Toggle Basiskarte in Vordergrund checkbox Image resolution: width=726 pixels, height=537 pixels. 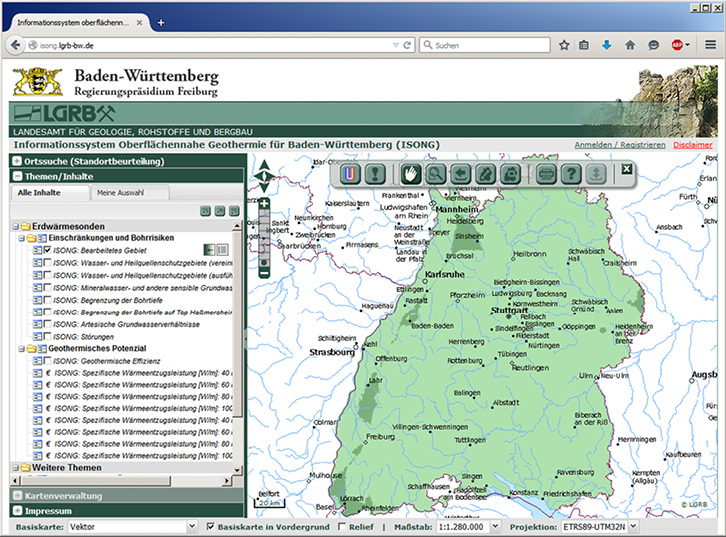[210, 526]
